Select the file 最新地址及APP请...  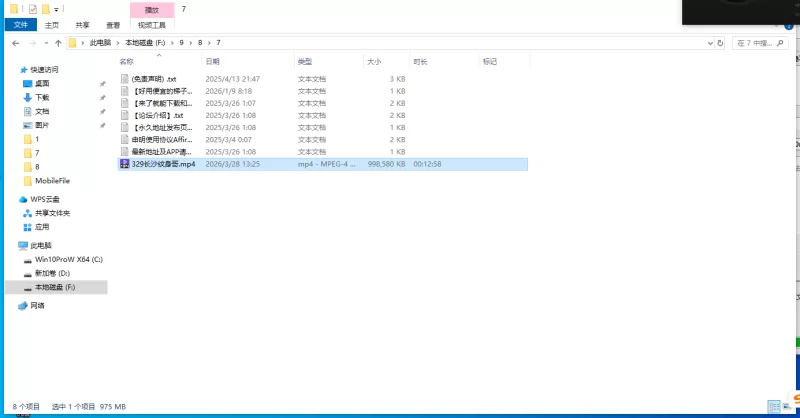(161, 152)
